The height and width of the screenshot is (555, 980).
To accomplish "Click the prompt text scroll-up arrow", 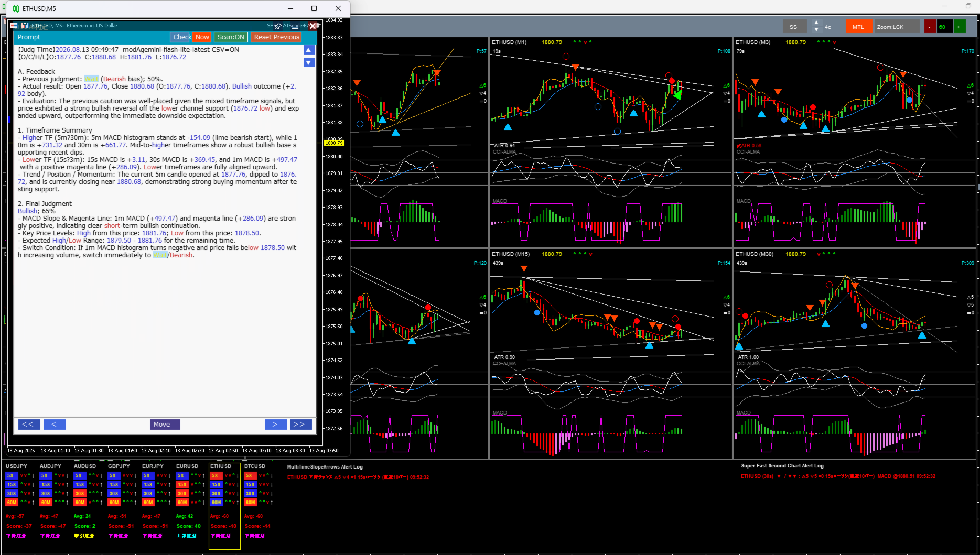I will [x=309, y=50].
